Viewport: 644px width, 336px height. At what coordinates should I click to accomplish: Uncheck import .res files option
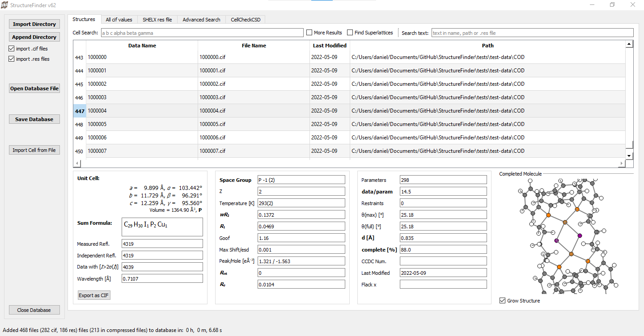click(x=12, y=59)
